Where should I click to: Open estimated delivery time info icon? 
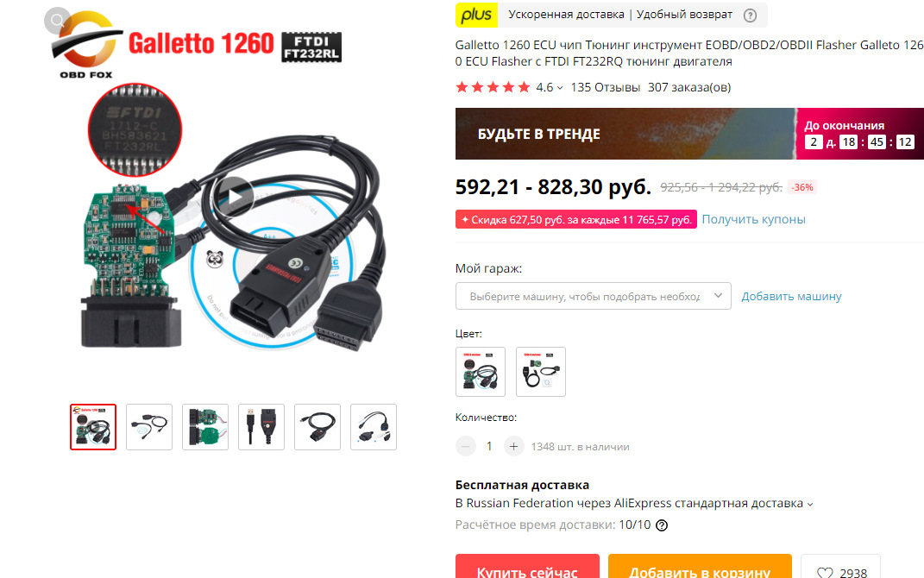[662, 525]
